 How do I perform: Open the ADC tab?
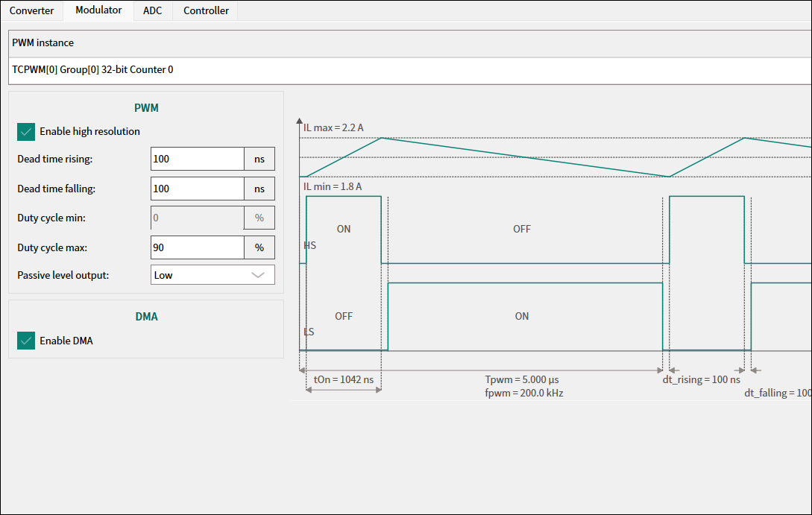tap(152, 10)
